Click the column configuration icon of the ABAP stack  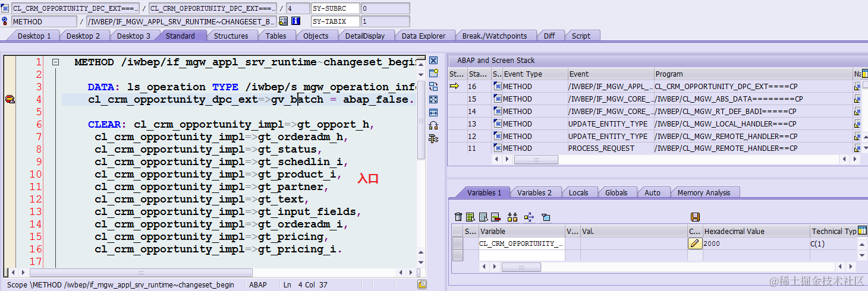(864, 74)
